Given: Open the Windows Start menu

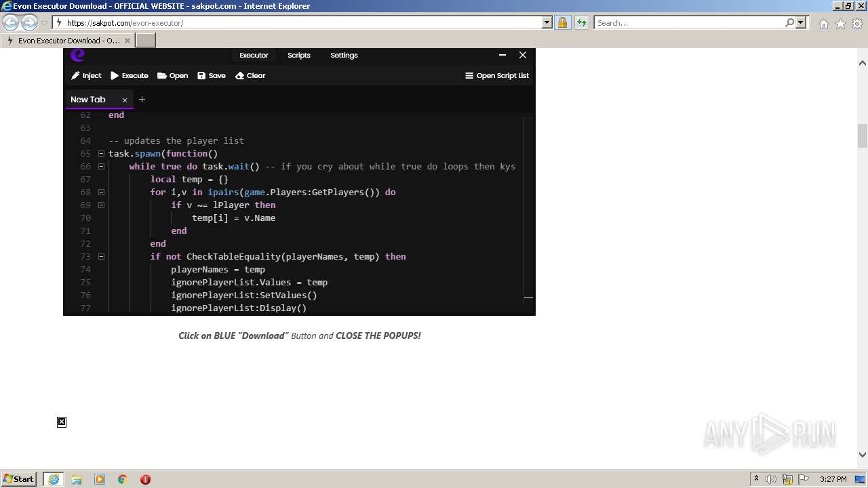Looking at the screenshot, I should point(19,479).
